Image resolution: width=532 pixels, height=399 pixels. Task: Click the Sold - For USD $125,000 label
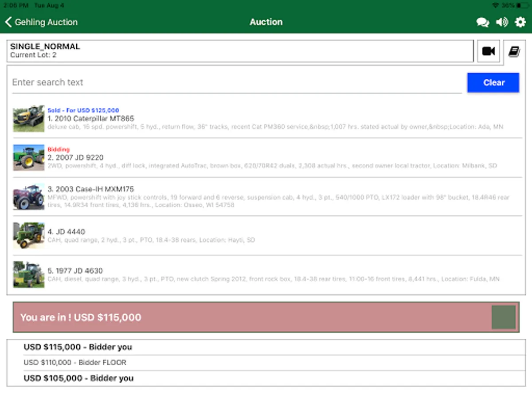(83, 110)
